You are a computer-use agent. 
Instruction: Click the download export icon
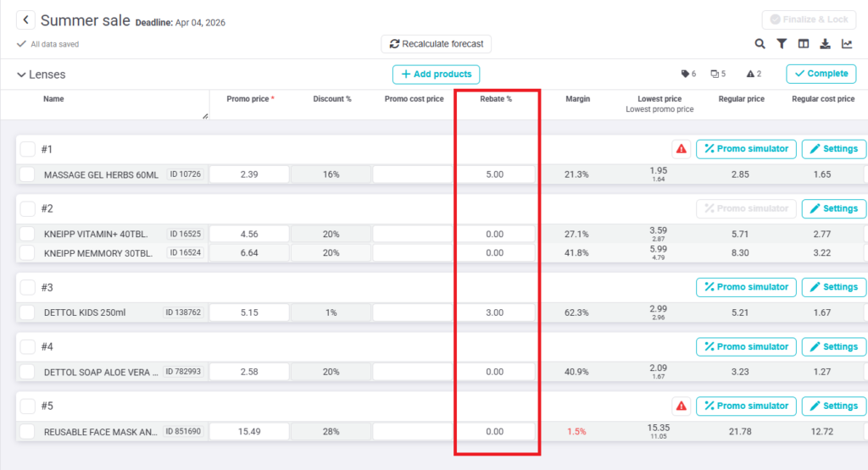coord(824,44)
